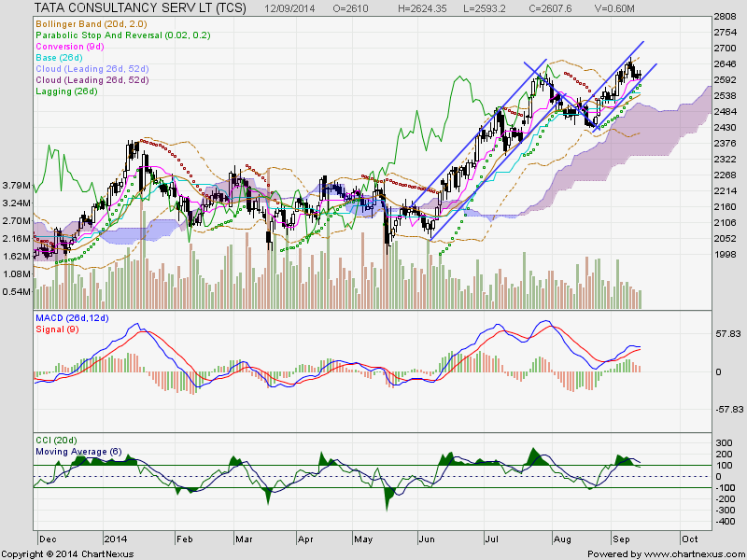Viewport: 747px width, 560px height.
Task: Click the low value L=2593.2
Action: 485,8
